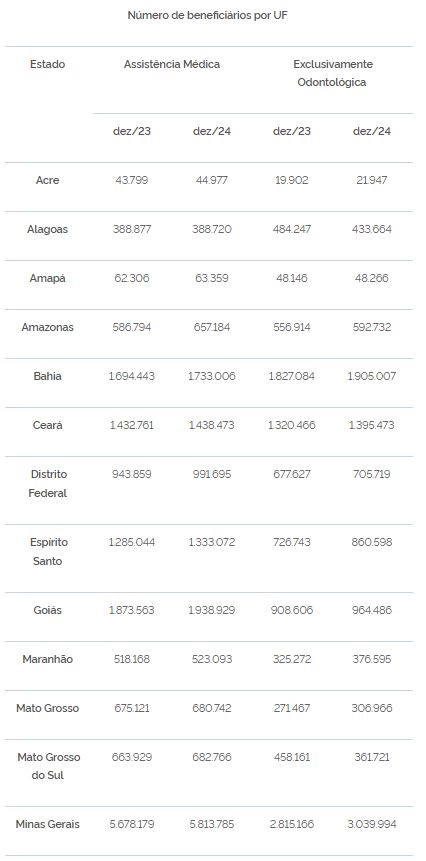
Task: Click the Assistência Médica column header
Action: coord(172,64)
